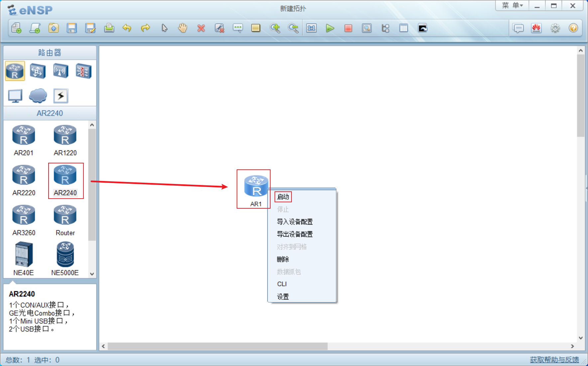This screenshot has width=588, height=366.
Task: Choose CLI in the context menu
Action: tap(282, 284)
